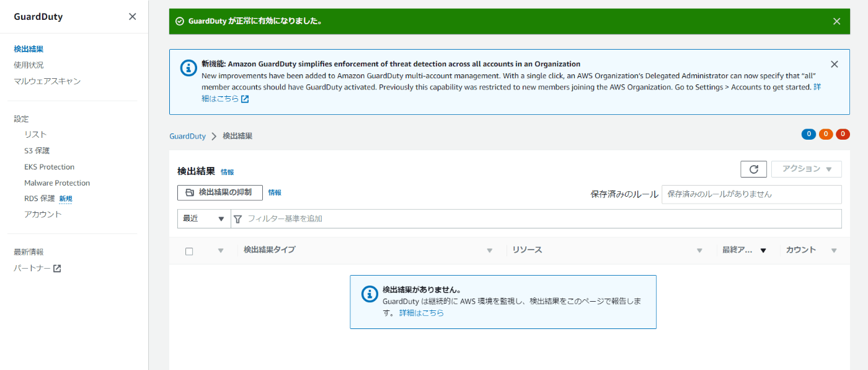Click the success checkmark icon in green banner

click(x=180, y=21)
